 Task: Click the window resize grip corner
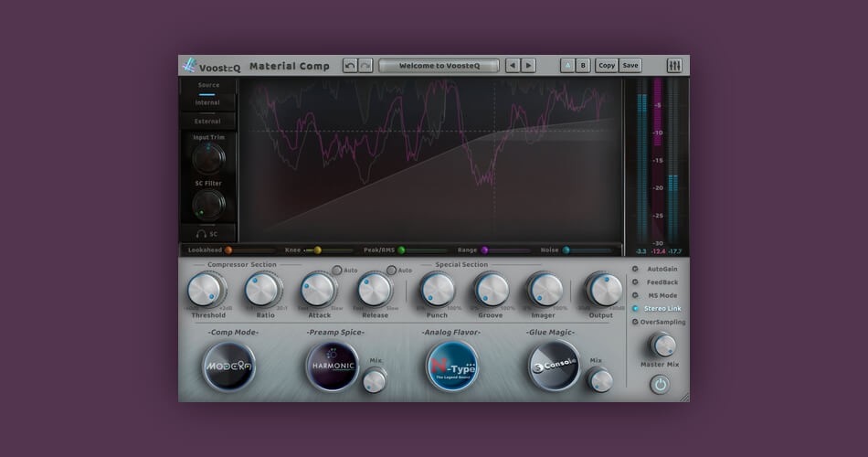pos(684,398)
